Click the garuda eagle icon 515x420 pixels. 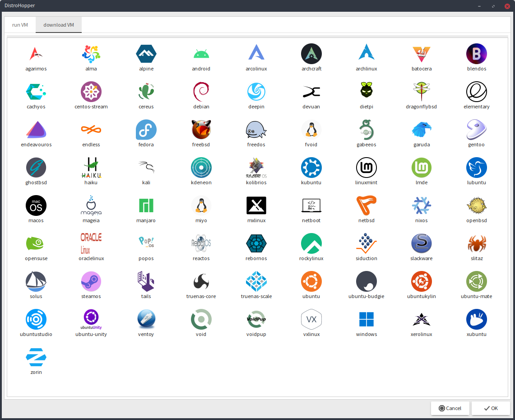click(x=422, y=130)
